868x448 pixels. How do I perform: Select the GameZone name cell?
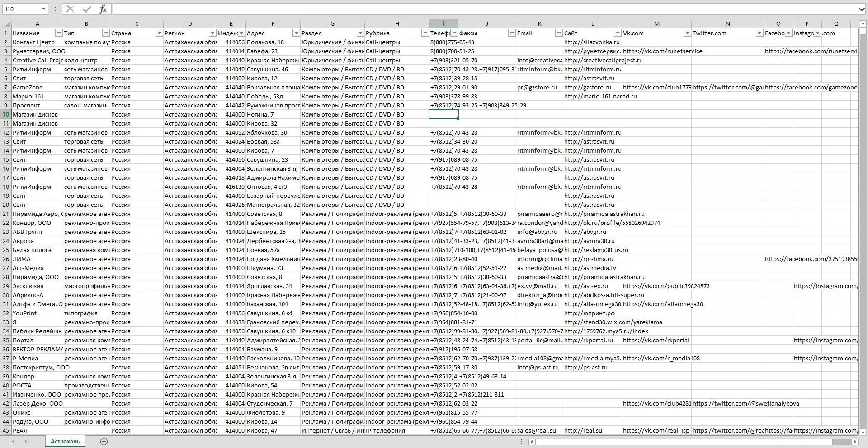coord(37,87)
